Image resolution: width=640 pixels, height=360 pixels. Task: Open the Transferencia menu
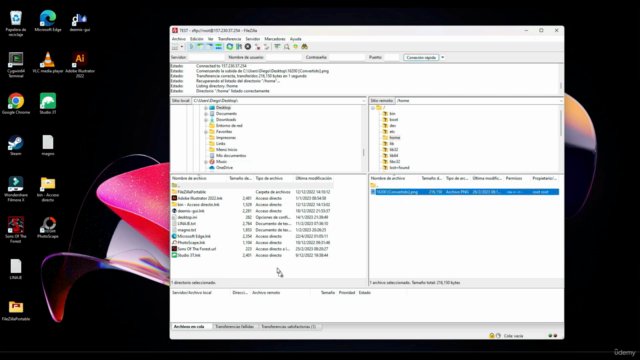coord(229,39)
